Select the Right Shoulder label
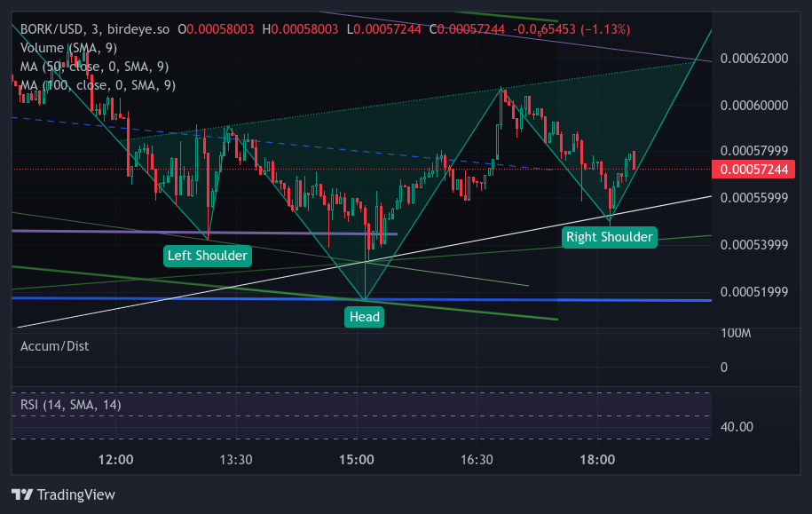This screenshot has height=514, width=812. click(610, 237)
